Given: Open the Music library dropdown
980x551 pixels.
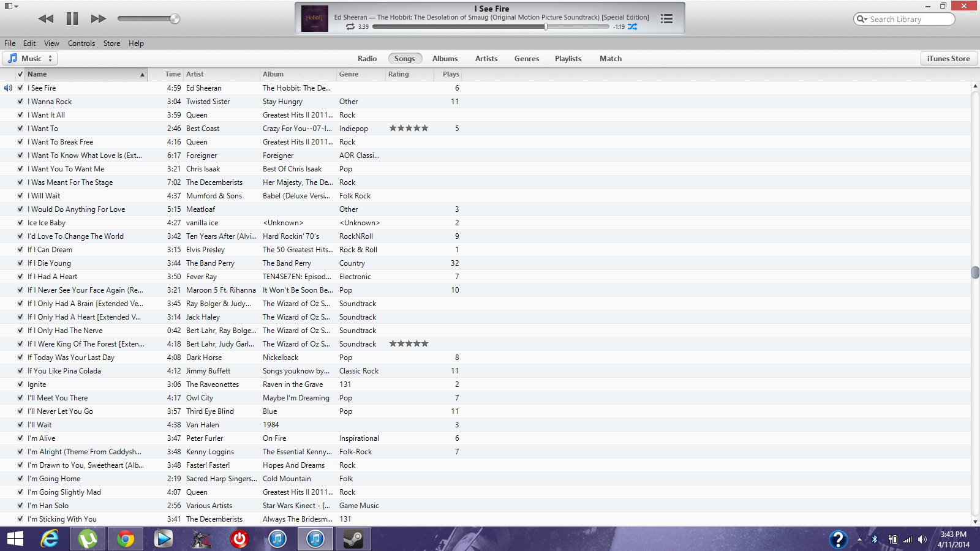Looking at the screenshot, I should click(x=29, y=58).
